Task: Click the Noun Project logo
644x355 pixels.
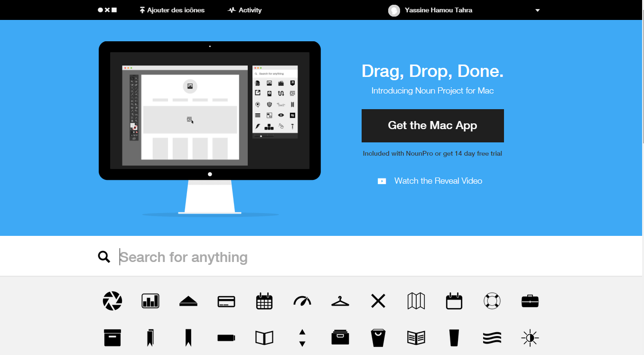Action: coord(107,10)
